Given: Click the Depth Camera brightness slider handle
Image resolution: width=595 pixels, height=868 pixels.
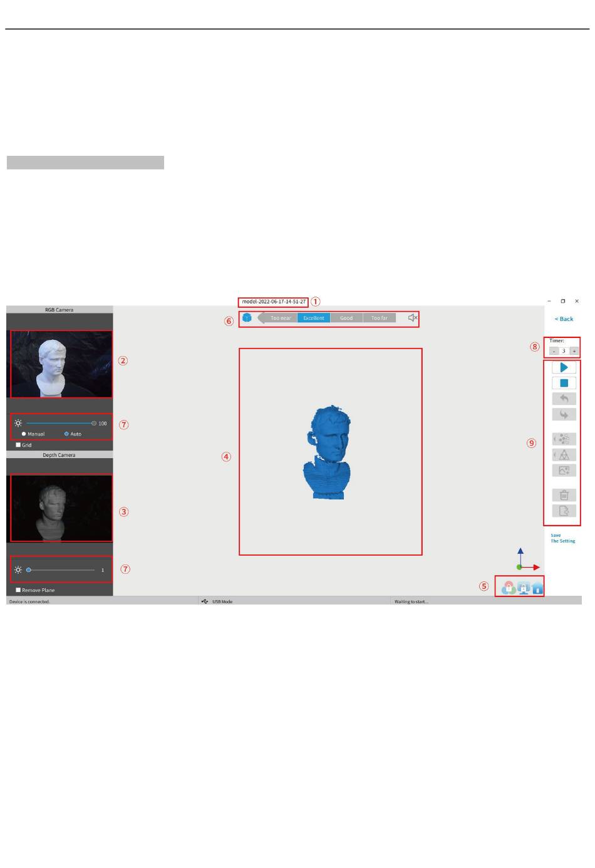Looking at the screenshot, I should coord(29,570).
